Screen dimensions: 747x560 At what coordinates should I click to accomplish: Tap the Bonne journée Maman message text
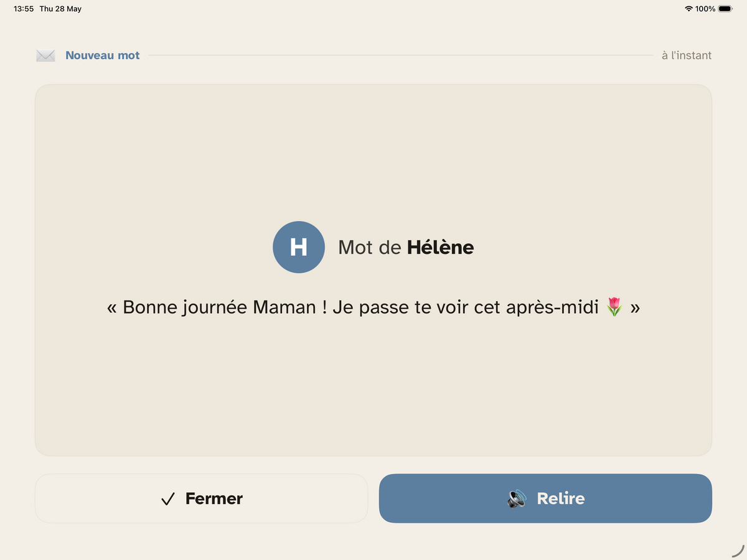374,307
